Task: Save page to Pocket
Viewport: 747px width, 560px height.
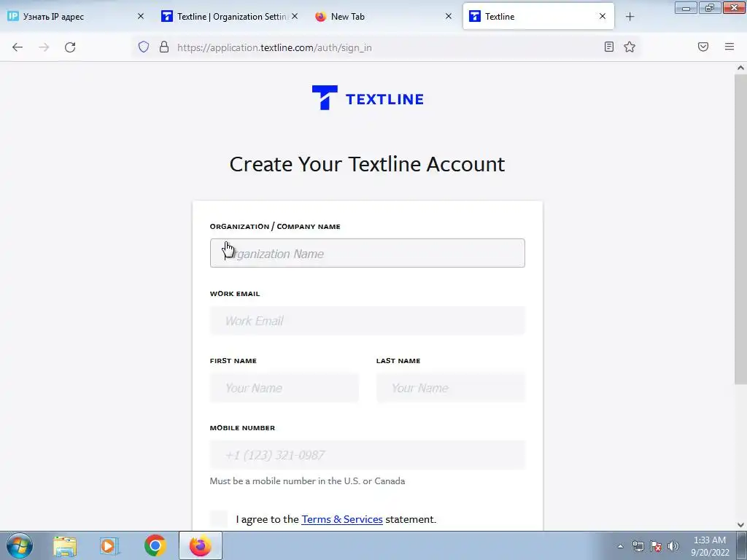Action: [703, 47]
